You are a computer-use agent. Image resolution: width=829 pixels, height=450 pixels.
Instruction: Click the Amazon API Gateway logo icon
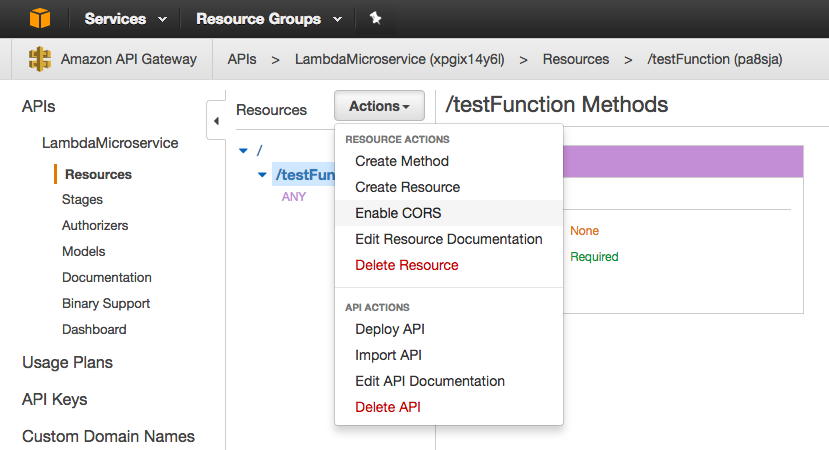click(x=40, y=59)
